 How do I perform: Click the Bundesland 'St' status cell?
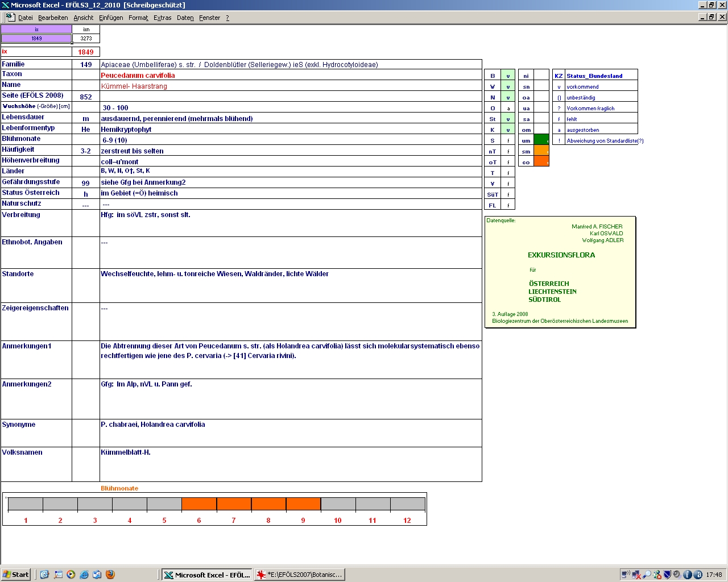508,119
